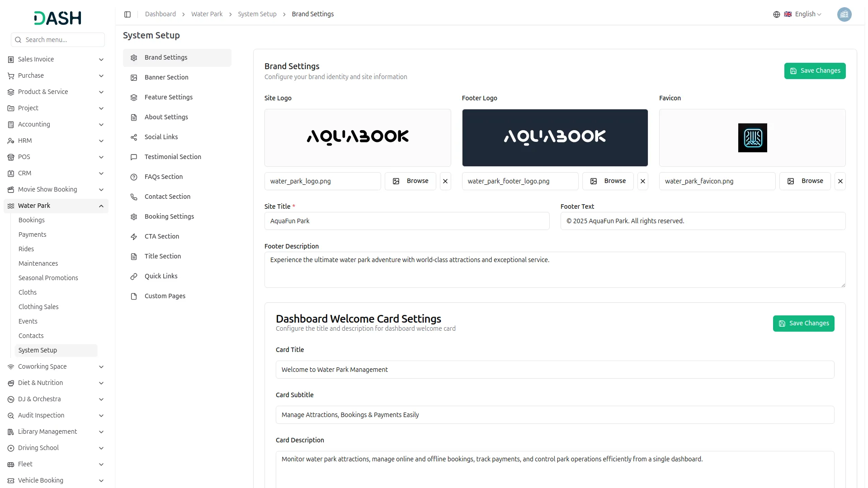Toggle the sidebar collapse icon
868x488 pixels.
tap(127, 14)
